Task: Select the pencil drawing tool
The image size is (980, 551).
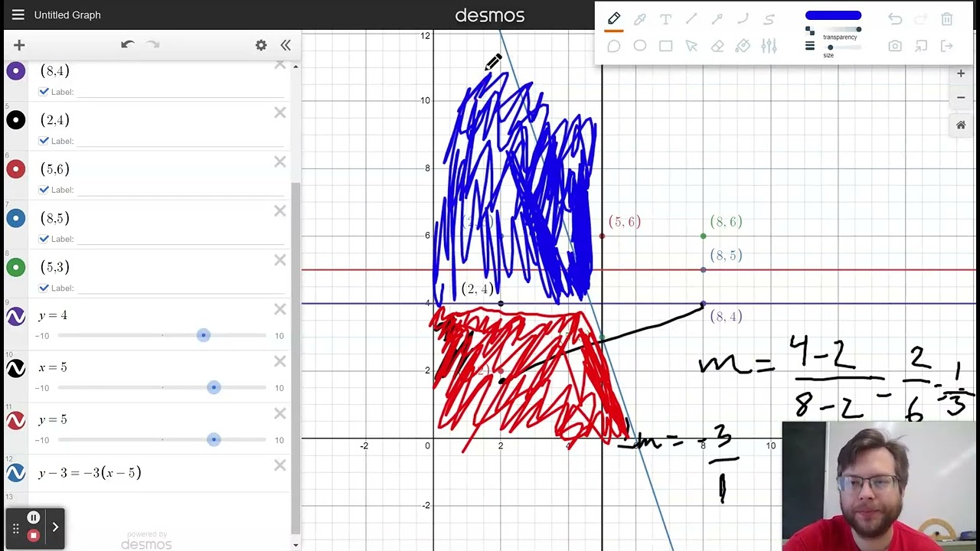Action: pyautogui.click(x=614, y=19)
